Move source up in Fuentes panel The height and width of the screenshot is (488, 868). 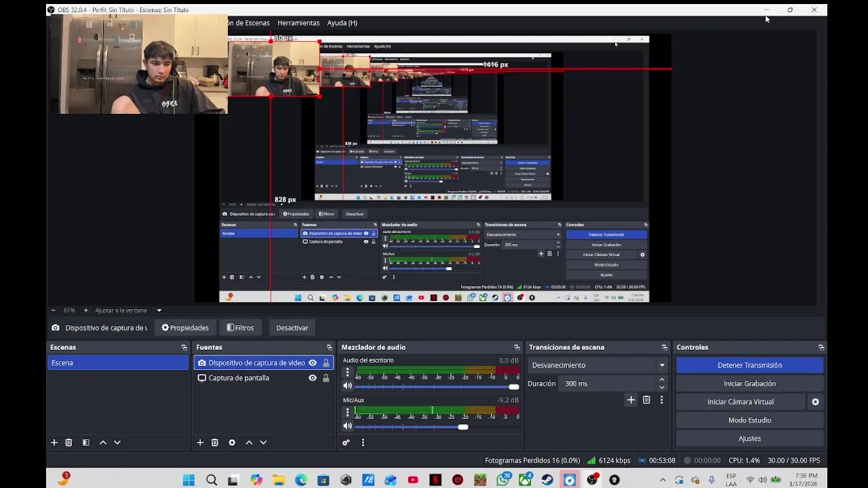[x=249, y=443]
